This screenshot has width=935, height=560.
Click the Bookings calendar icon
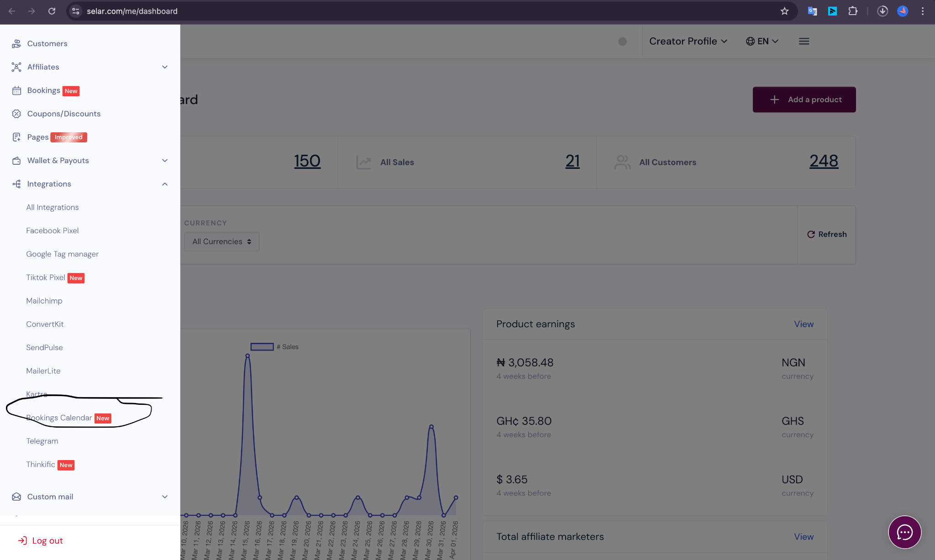16,90
